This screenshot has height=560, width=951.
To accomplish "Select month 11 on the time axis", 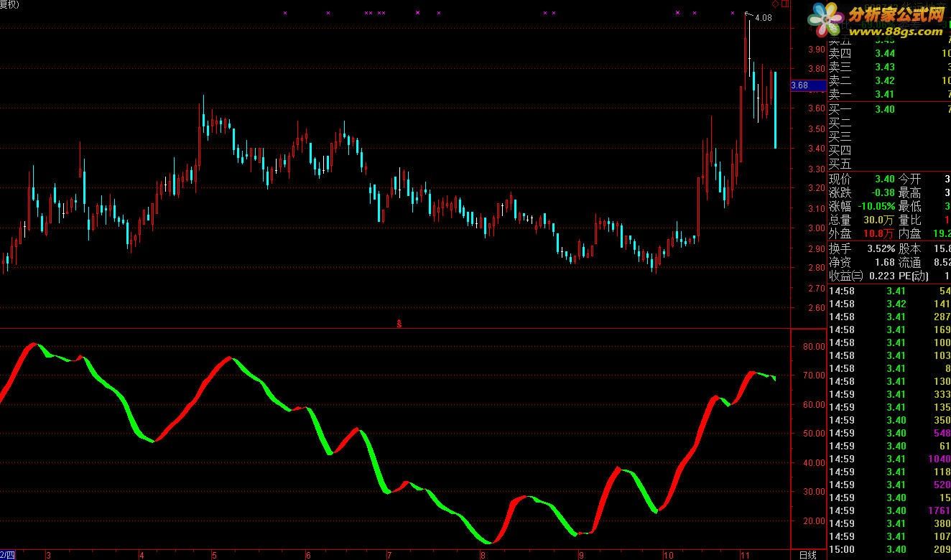I will [x=746, y=555].
